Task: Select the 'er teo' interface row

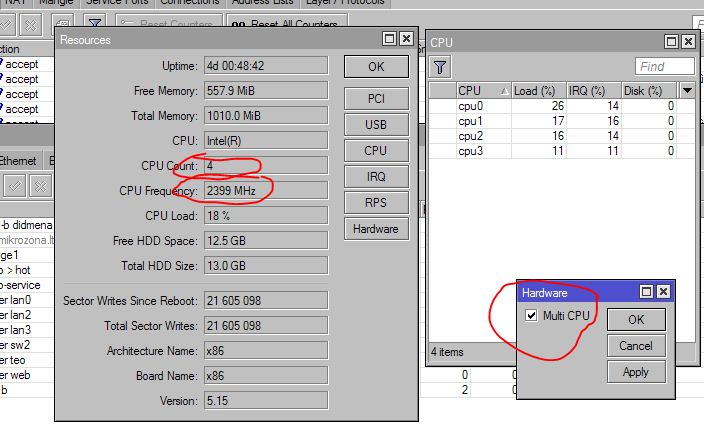Action: click(x=27, y=360)
